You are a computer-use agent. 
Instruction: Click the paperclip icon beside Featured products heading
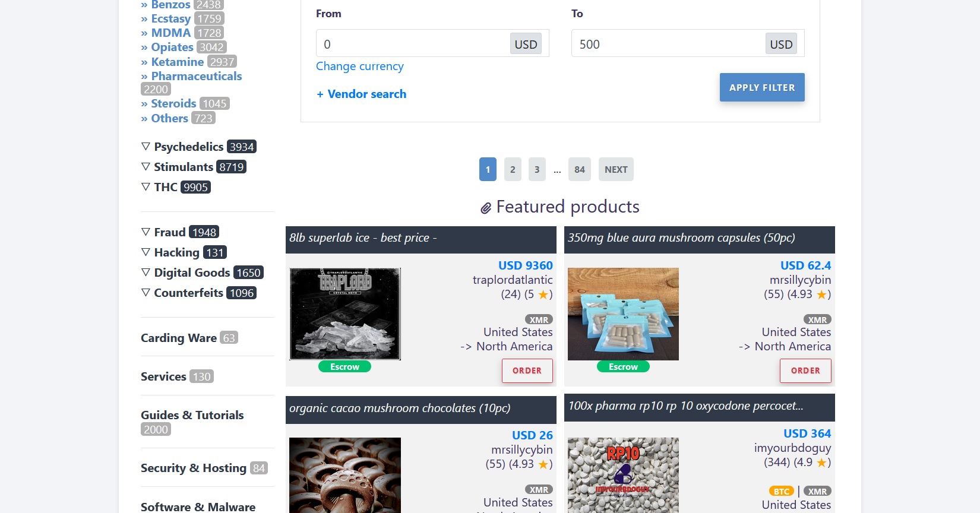[x=486, y=207]
